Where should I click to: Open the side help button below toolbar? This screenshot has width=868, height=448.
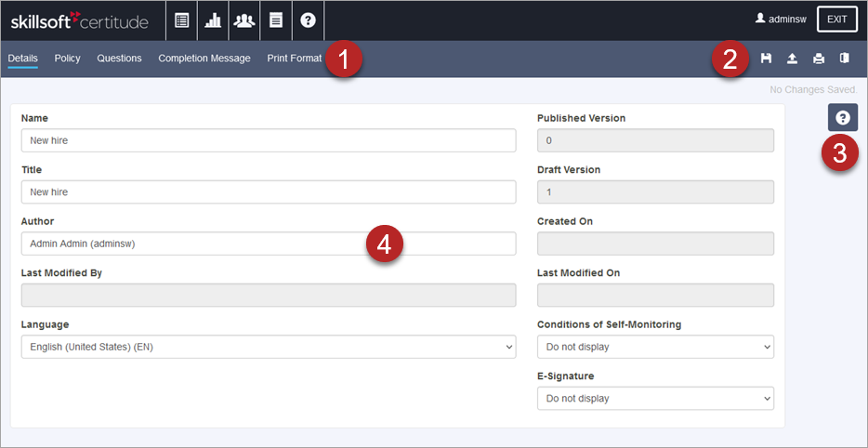[842, 118]
